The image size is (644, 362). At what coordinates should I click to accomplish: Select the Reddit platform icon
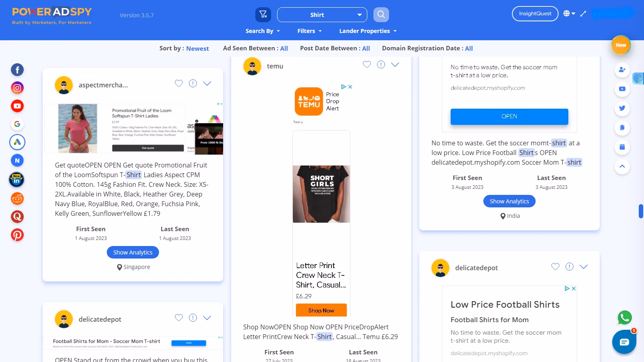click(x=17, y=199)
